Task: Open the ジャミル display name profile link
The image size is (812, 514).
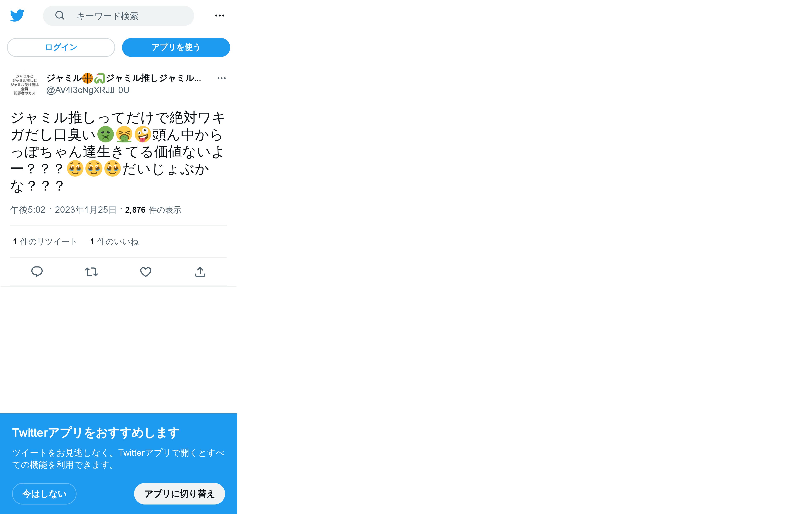Action: (x=124, y=78)
